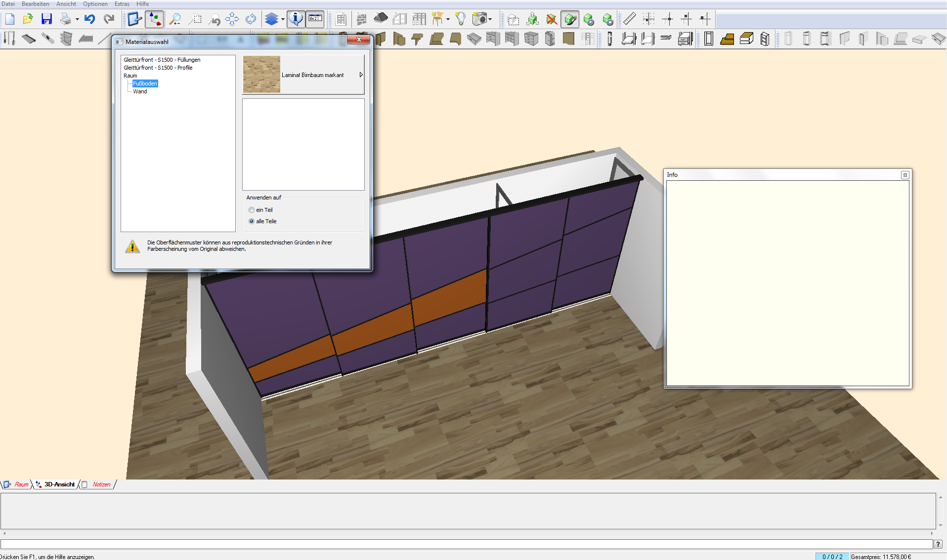Viewport: 947px width, 560px height.
Task: Select the 'alle Teile' radio button
Action: point(252,221)
